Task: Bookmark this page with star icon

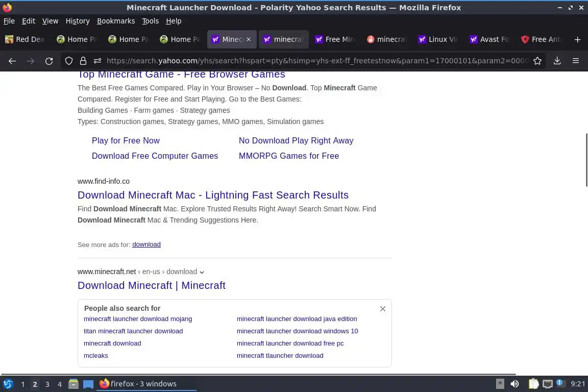Action: pos(537,61)
